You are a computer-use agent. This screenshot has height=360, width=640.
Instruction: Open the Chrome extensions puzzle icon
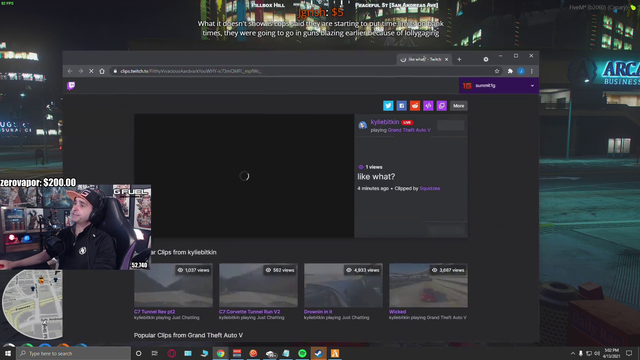(510, 71)
